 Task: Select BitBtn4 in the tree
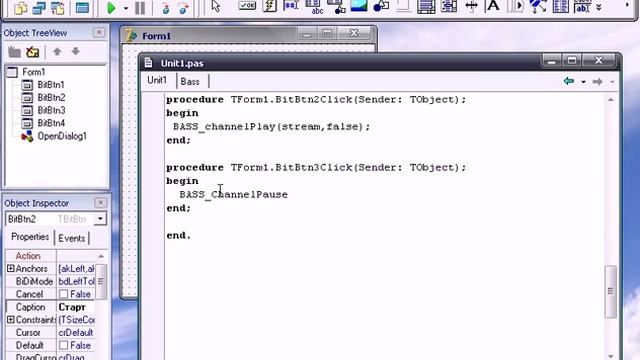[51, 123]
